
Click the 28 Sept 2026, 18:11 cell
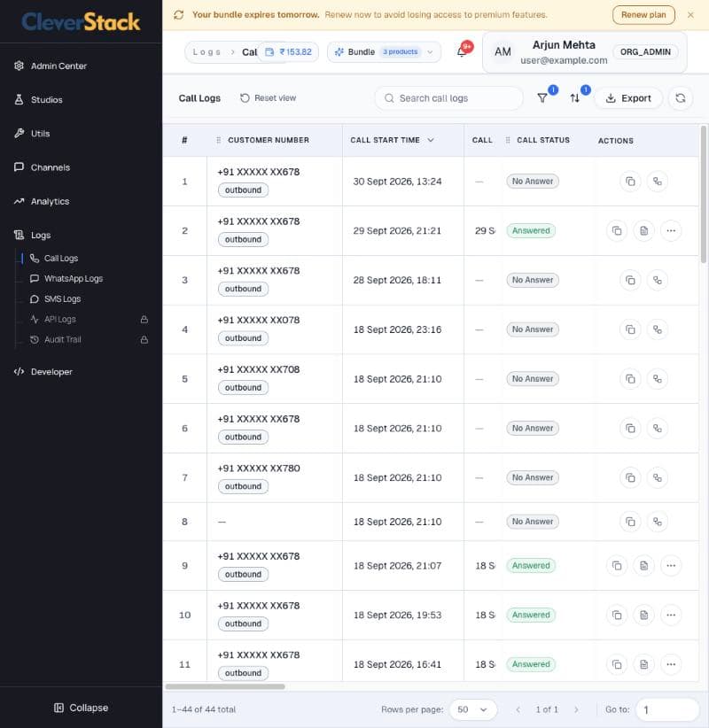397,280
